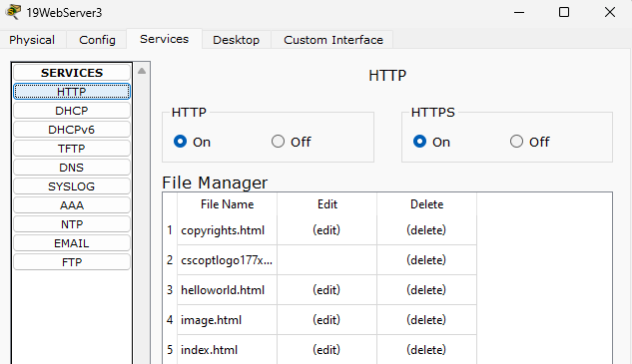Edit the index.html file
The image size is (632, 364).
326,349
